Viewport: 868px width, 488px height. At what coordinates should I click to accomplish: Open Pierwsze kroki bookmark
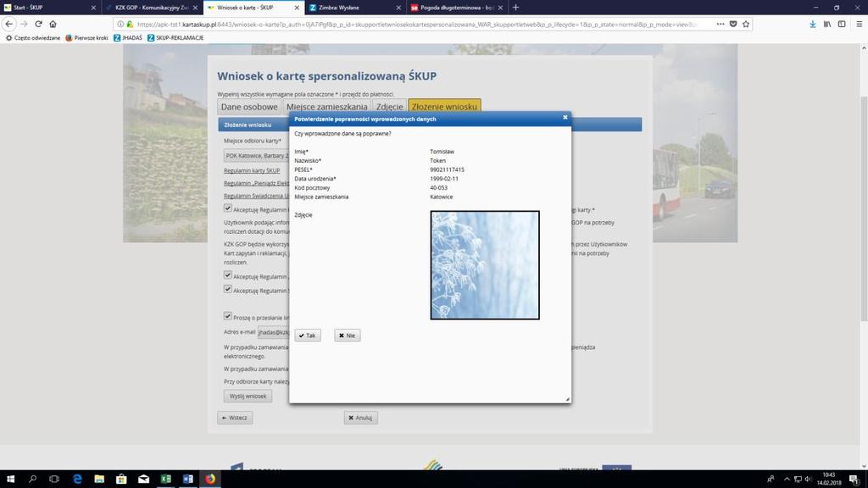87,37
